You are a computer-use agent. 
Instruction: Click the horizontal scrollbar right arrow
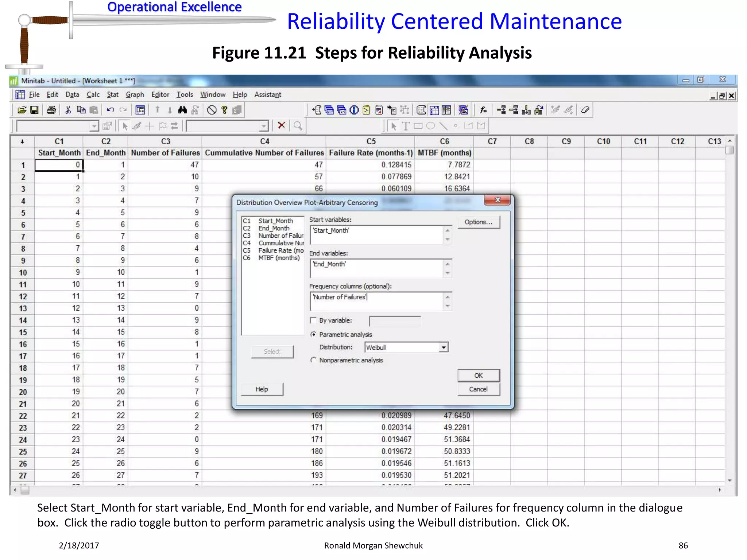[720, 490]
